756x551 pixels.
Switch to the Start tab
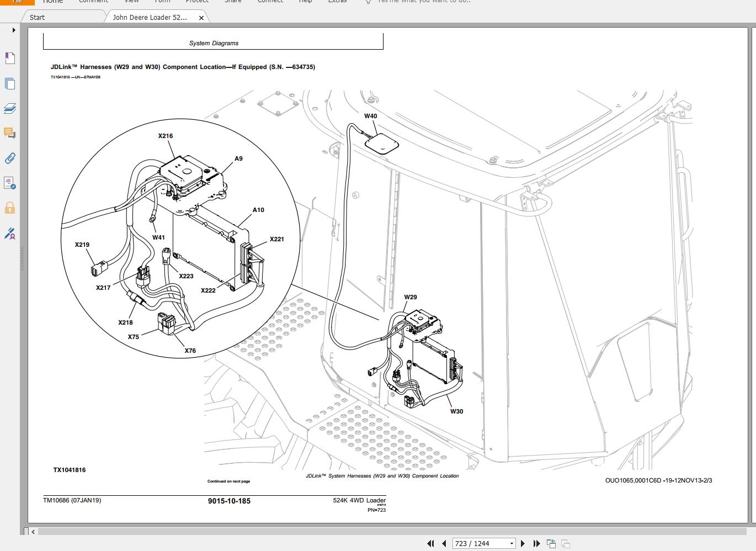37,17
